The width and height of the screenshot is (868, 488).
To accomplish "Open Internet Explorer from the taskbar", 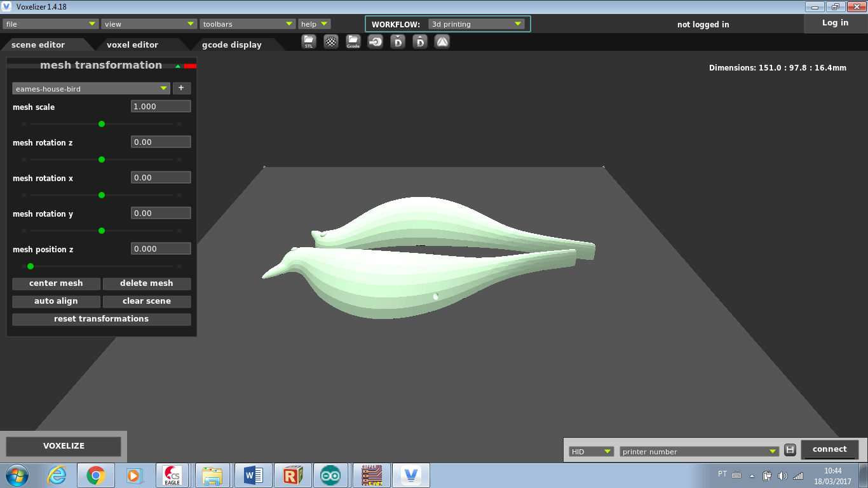I will (57, 475).
